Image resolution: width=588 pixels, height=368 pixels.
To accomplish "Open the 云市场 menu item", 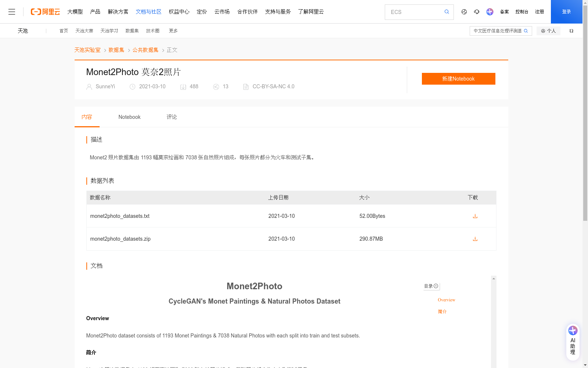I will pos(222,12).
